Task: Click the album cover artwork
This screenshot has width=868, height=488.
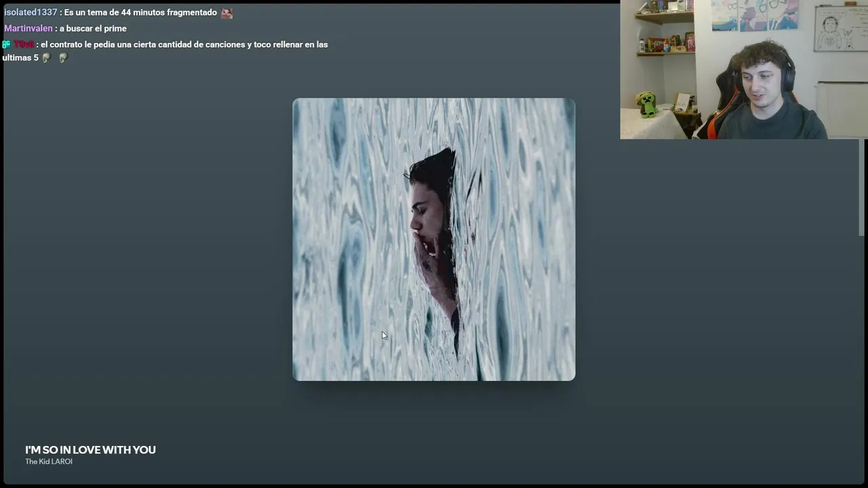Action: click(434, 239)
